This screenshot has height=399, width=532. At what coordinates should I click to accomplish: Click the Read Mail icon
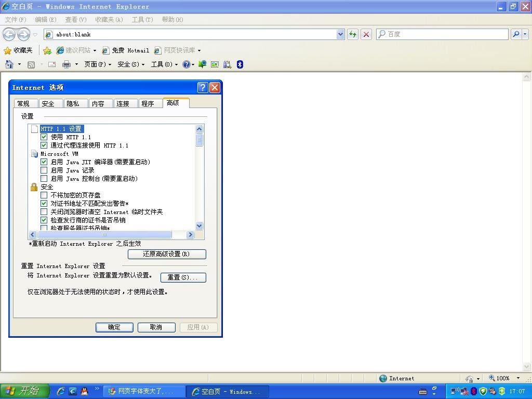tap(52, 64)
